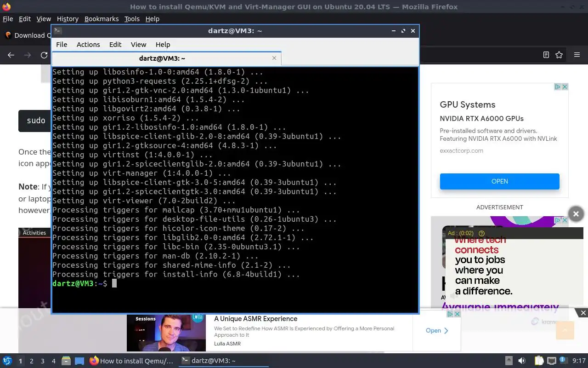Open Firefox Tools menu
The width and height of the screenshot is (588, 368).
pyautogui.click(x=132, y=19)
